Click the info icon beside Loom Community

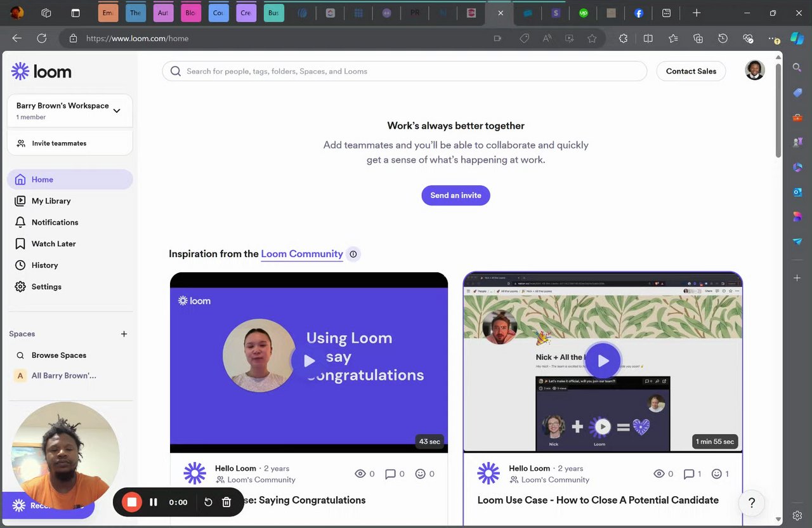point(353,254)
